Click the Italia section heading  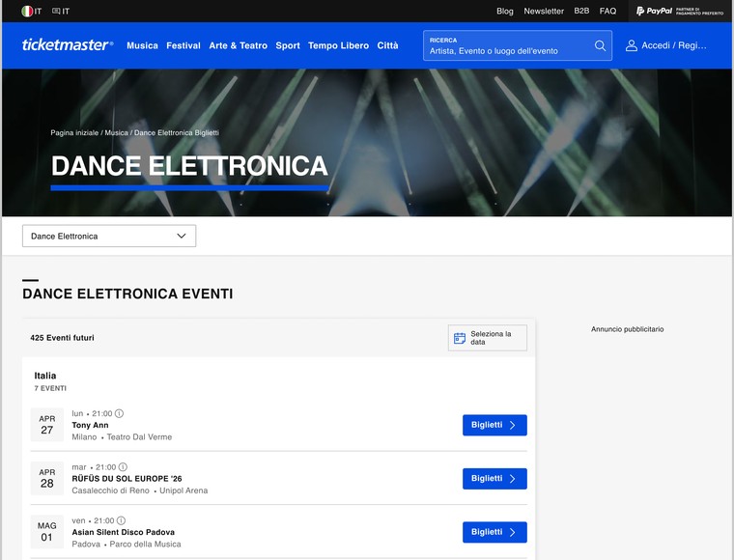coord(45,376)
